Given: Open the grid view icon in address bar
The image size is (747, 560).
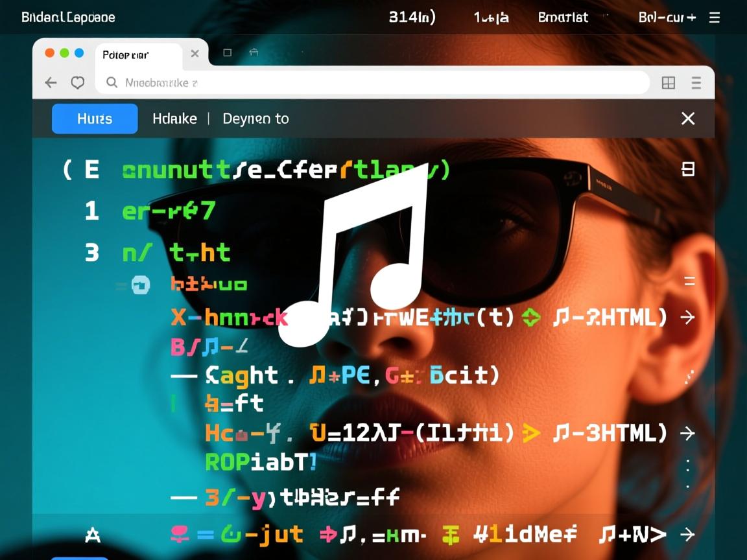Looking at the screenshot, I should coord(668,82).
